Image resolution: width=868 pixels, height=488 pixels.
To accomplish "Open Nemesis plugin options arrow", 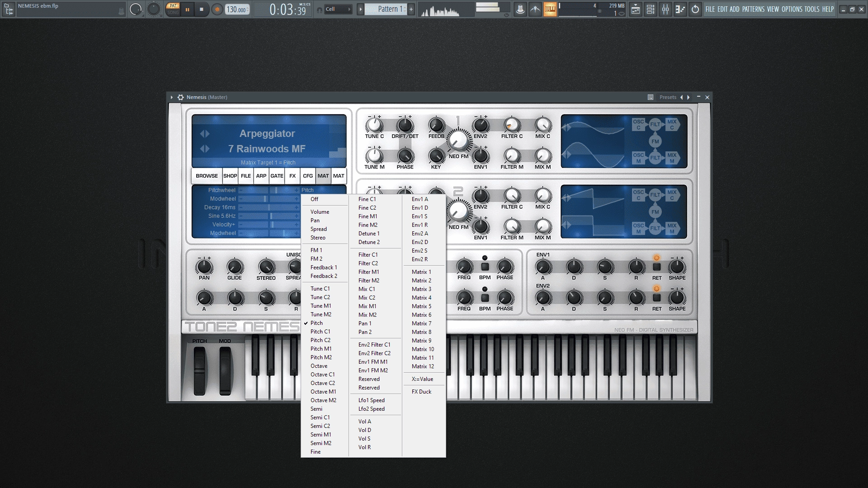I will point(172,97).
